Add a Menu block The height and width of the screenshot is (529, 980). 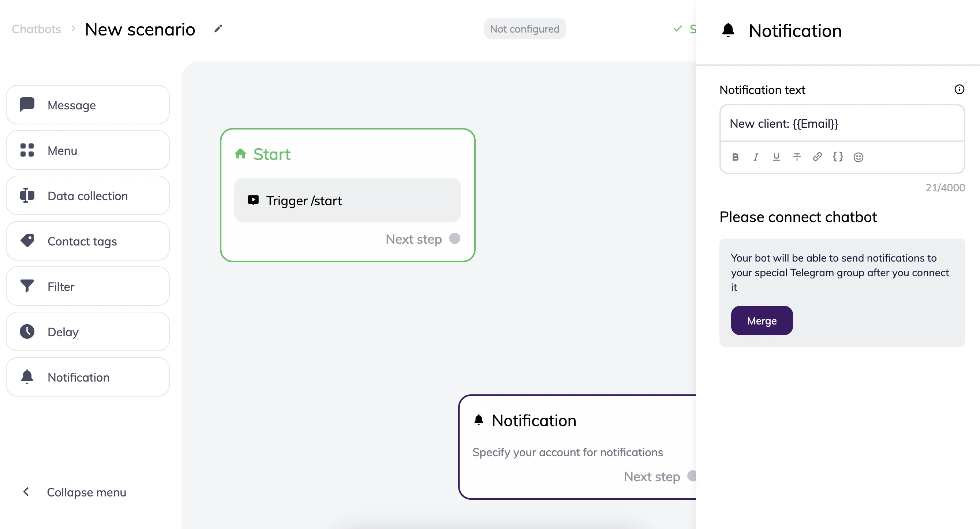pos(88,150)
